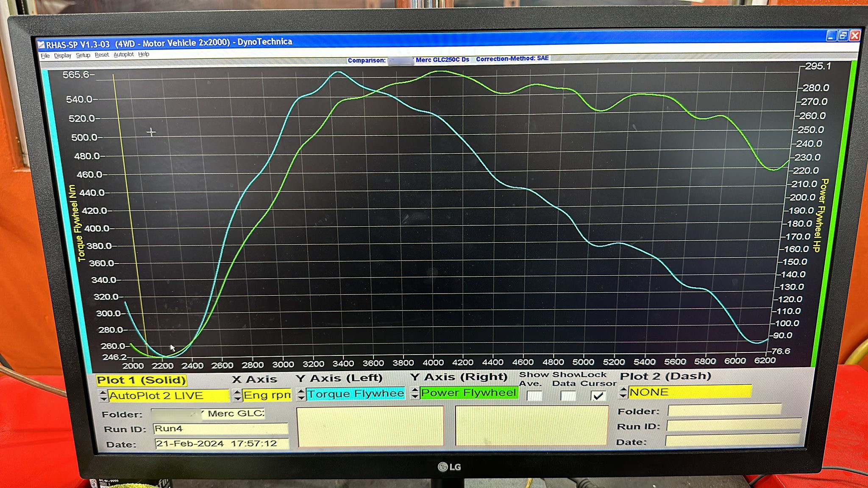The height and width of the screenshot is (488, 868).
Task: Click the Run ID field showing Run4
Action: [x=220, y=428]
